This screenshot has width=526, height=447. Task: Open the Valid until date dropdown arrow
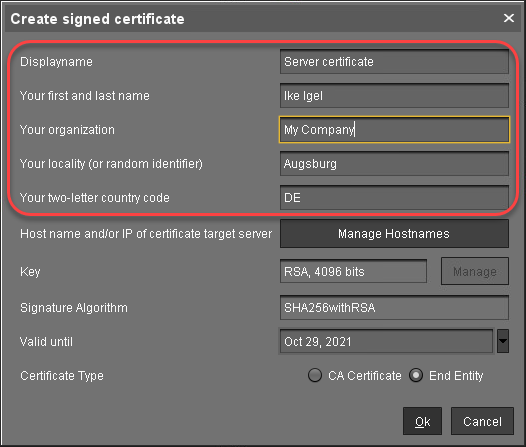(x=503, y=341)
